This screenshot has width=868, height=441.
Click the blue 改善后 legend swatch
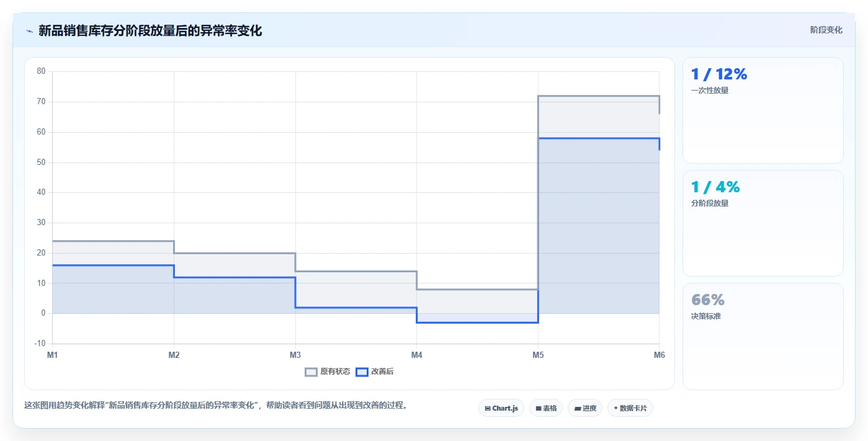point(362,372)
